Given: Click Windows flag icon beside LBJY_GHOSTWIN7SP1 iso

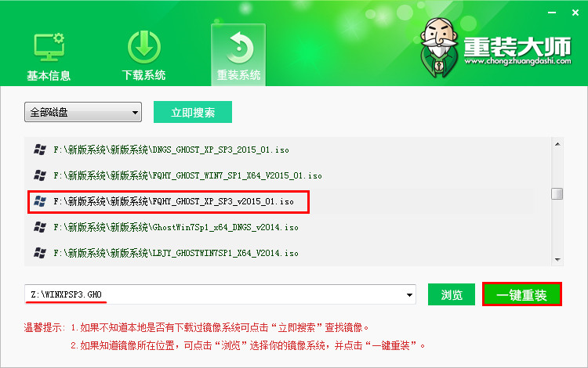Looking at the screenshot, I should 40,253.
